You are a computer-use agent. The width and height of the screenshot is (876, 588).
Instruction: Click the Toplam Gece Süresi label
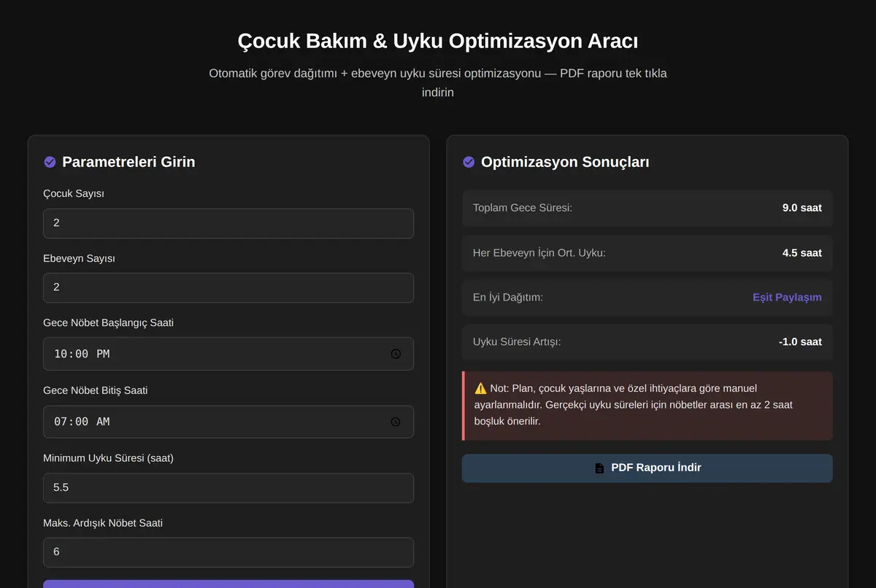[x=523, y=208]
